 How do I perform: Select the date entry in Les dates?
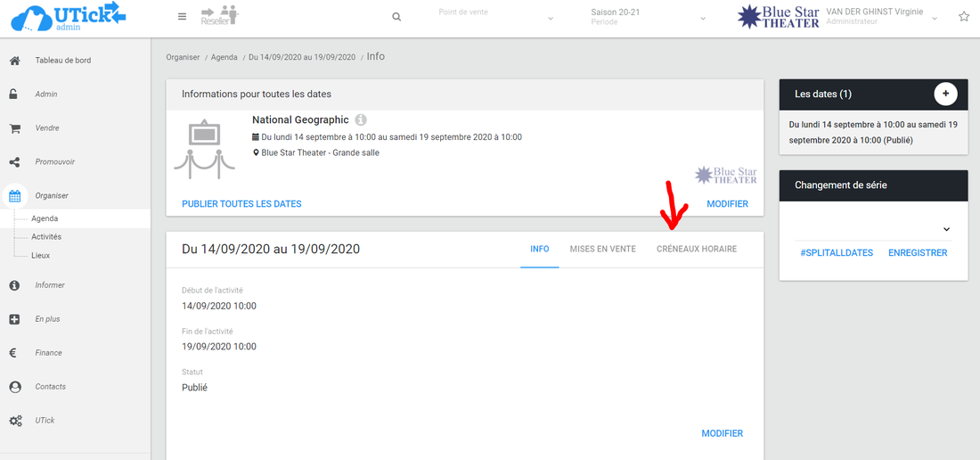(873, 133)
